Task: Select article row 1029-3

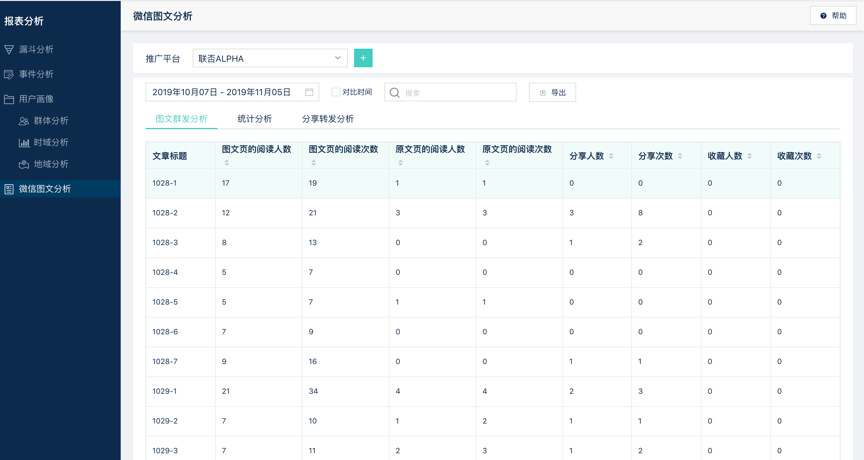Action: point(493,448)
